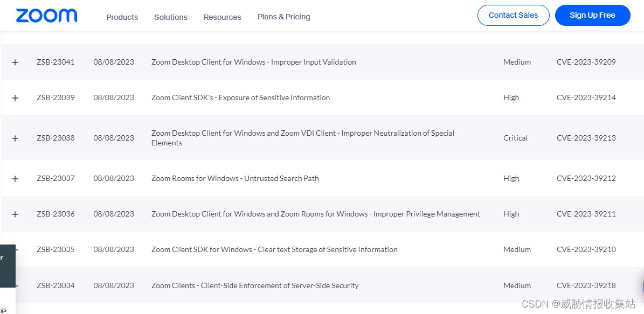Select the Zoom Rooms Untrusted Search Path title
644x314 pixels.
click(x=235, y=178)
